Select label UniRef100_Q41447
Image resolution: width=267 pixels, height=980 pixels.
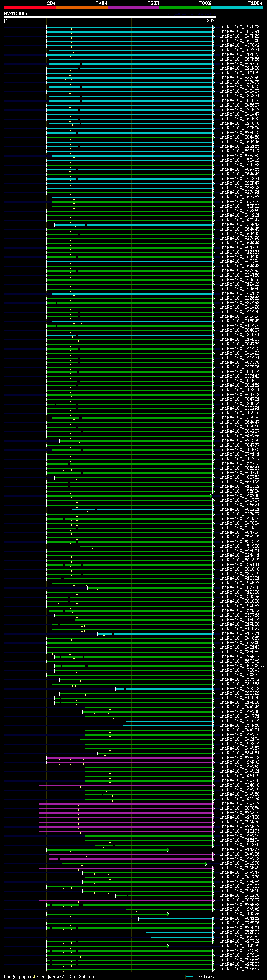[x=239, y=114]
